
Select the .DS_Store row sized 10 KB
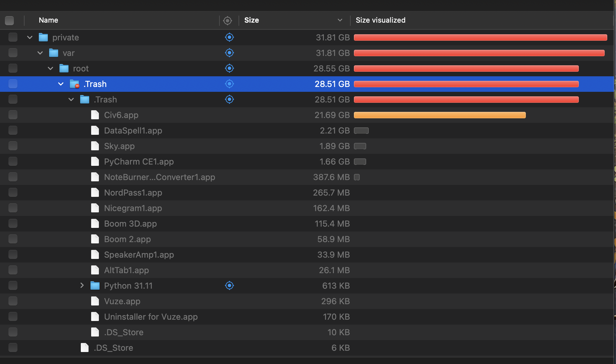(307, 332)
